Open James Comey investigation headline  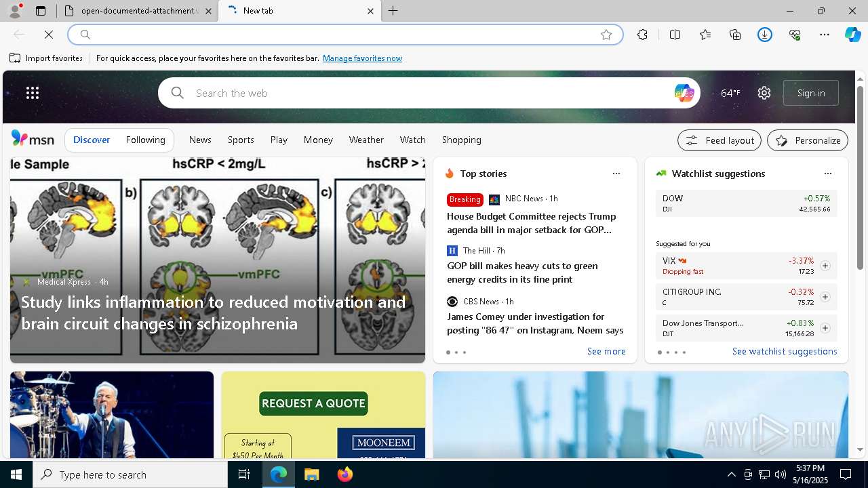[535, 323]
